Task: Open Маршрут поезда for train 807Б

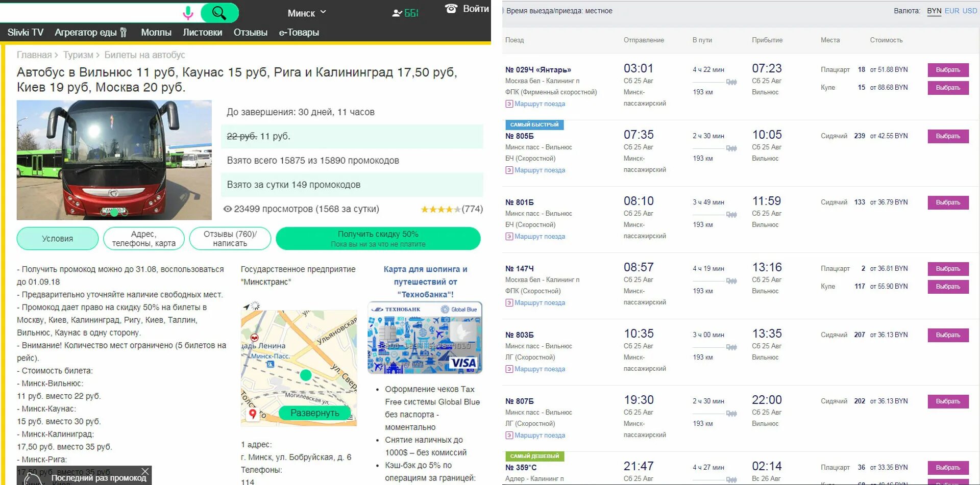Action: click(x=540, y=435)
